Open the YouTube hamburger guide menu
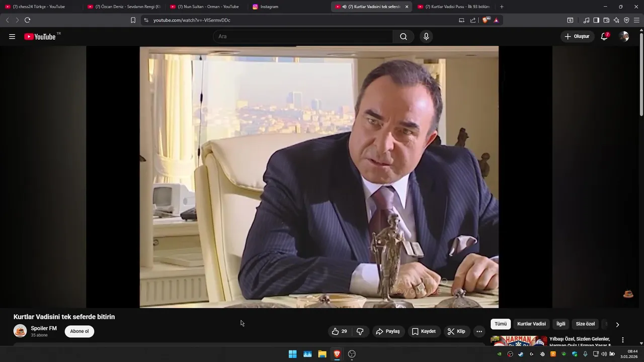 12,36
